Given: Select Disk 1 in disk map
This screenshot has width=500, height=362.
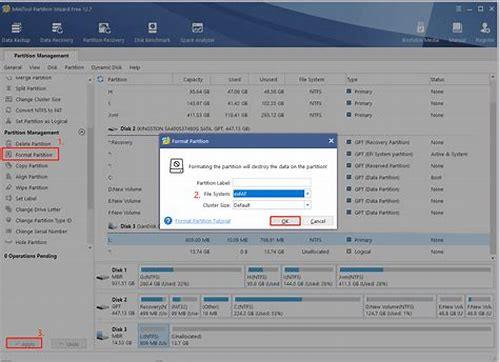Looking at the screenshot, I should tap(116, 277).
